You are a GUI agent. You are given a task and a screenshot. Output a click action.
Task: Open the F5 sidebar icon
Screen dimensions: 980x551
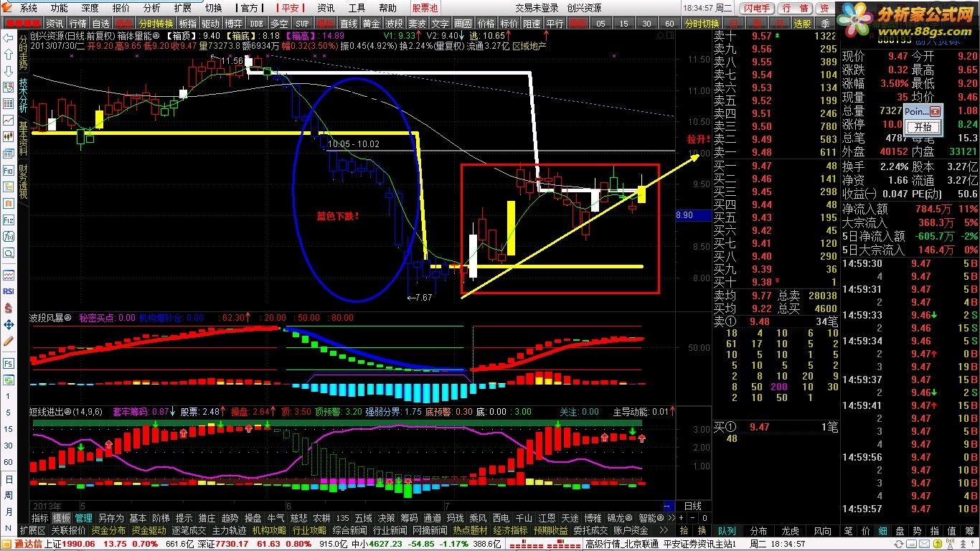click(9, 364)
